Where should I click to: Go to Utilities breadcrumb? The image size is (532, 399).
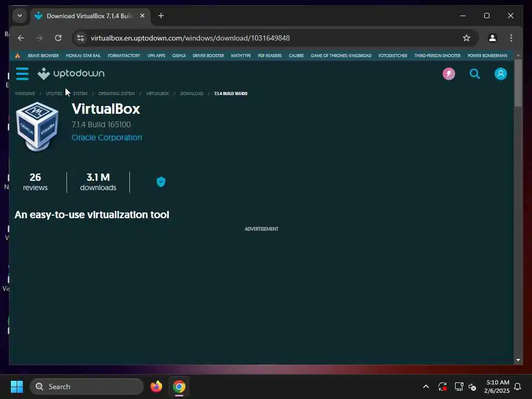pyautogui.click(x=54, y=94)
